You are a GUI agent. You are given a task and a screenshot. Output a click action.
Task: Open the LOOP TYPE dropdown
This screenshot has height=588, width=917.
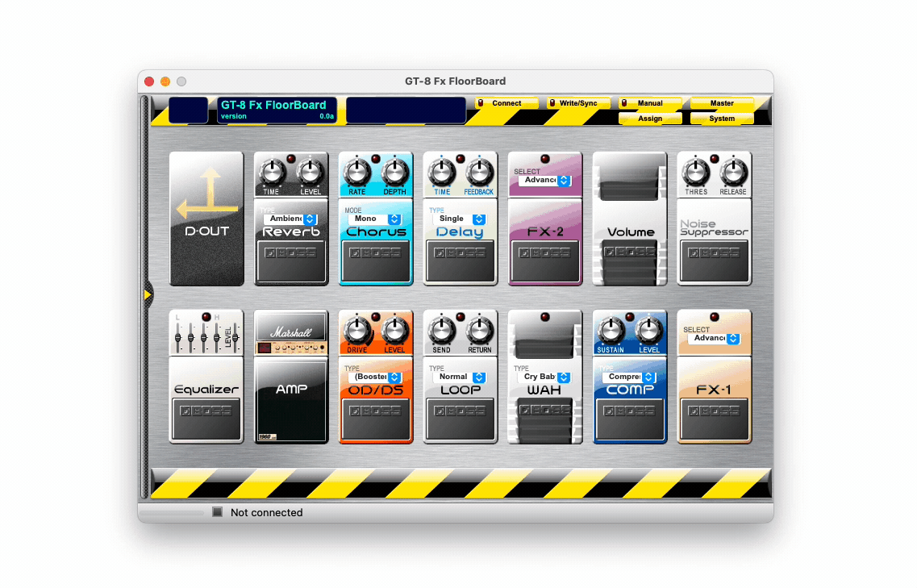tap(460, 377)
